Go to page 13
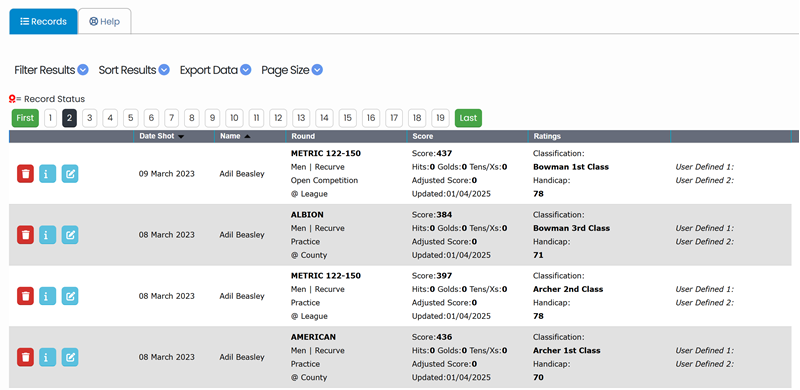Image resolution: width=800 pixels, height=390 pixels. coord(301,118)
